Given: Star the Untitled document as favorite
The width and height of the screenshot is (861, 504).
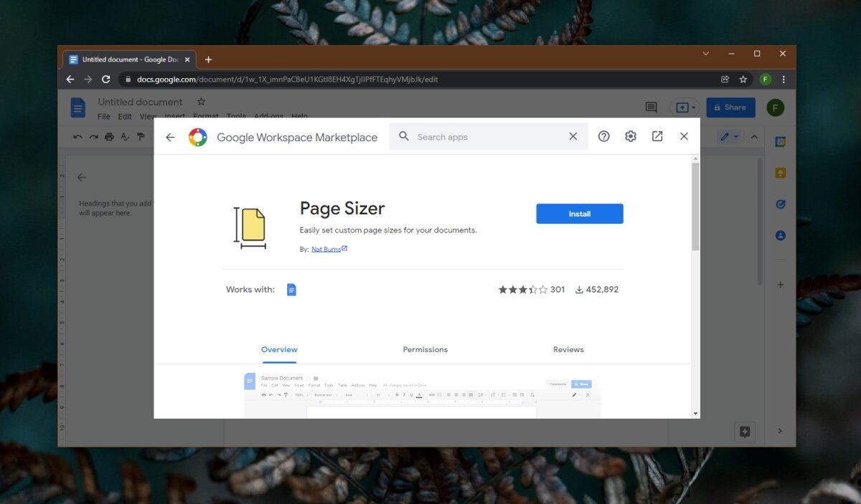Looking at the screenshot, I should (x=201, y=101).
